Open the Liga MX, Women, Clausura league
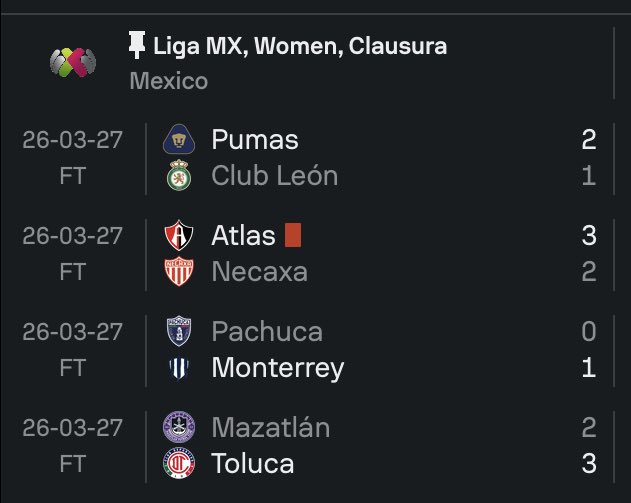 pyautogui.click(x=300, y=46)
